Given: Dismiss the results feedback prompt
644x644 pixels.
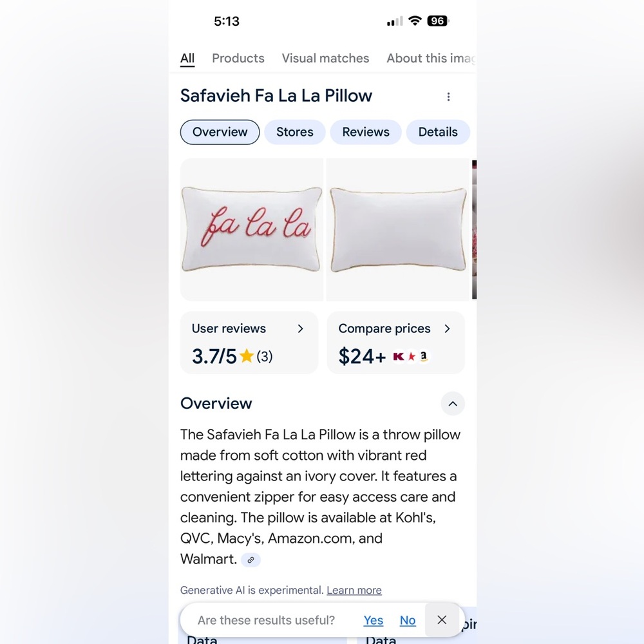Looking at the screenshot, I should tap(442, 620).
